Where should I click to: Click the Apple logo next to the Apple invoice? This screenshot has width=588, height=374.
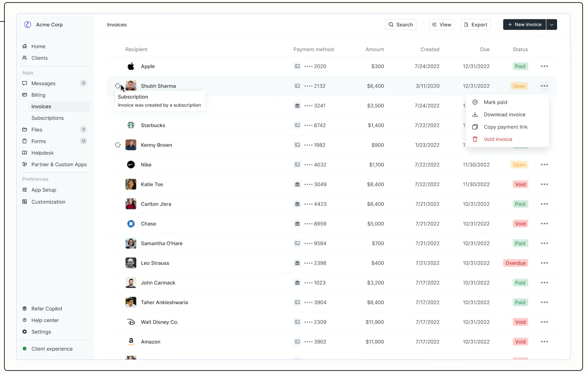131,66
